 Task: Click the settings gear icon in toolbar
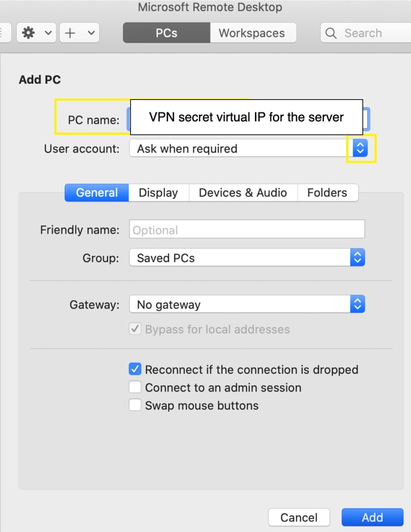click(28, 33)
